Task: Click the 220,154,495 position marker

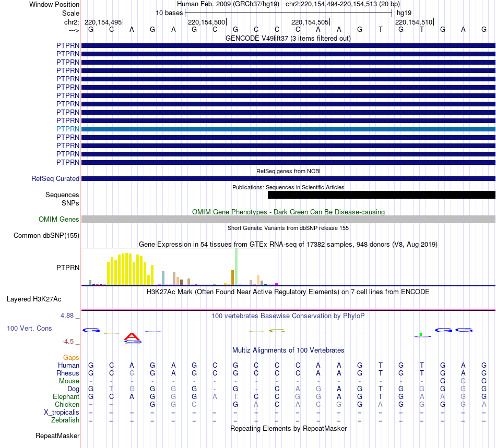Action: [103, 22]
